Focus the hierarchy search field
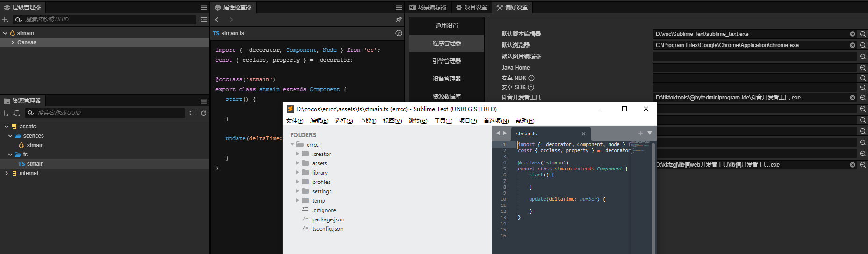The image size is (868, 254). tap(105, 20)
